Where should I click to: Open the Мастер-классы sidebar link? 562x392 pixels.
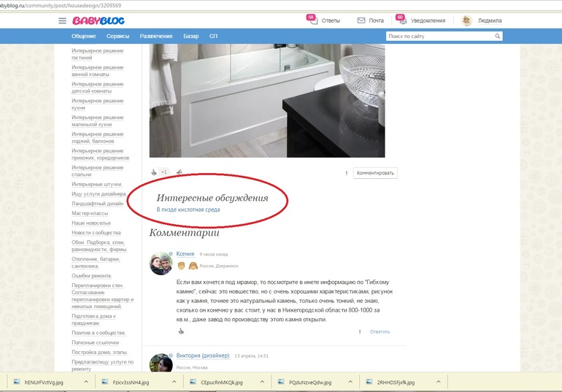(x=91, y=213)
